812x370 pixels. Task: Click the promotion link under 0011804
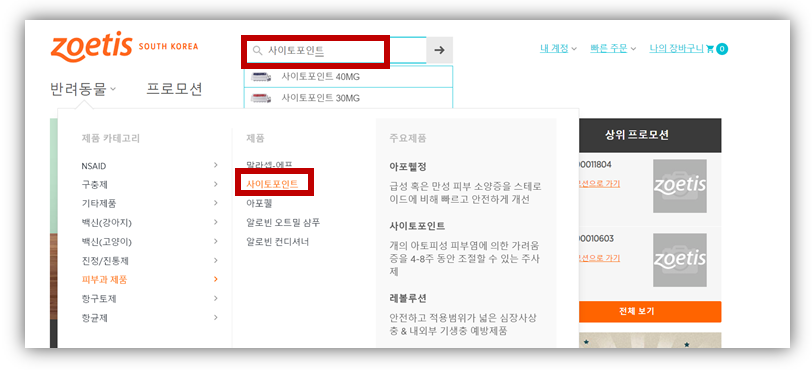[599, 184]
